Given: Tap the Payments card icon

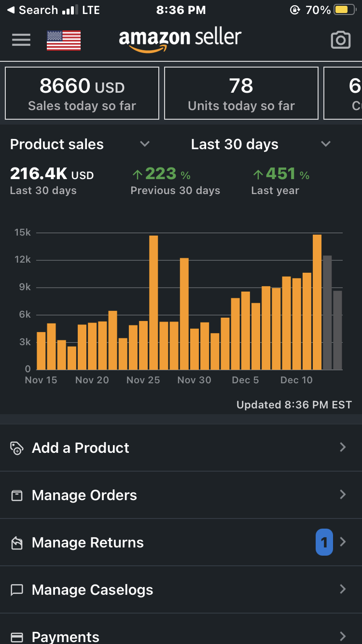Looking at the screenshot, I should [17, 637].
